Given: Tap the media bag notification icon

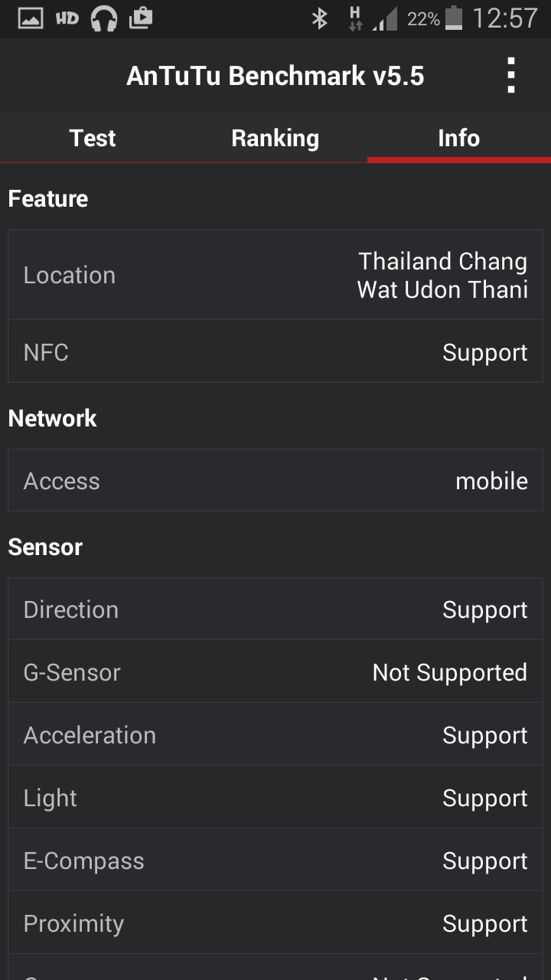Looking at the screenshot, I should 141,18.
